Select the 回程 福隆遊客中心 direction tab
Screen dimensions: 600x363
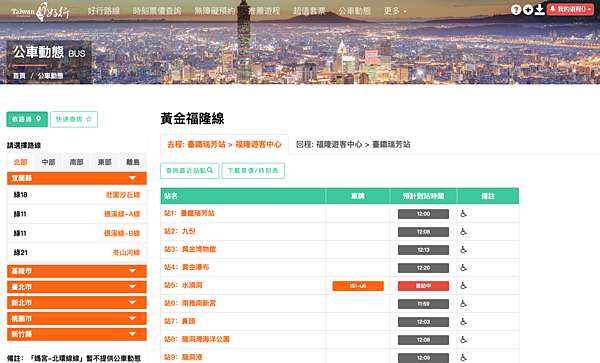coord(353,144)
